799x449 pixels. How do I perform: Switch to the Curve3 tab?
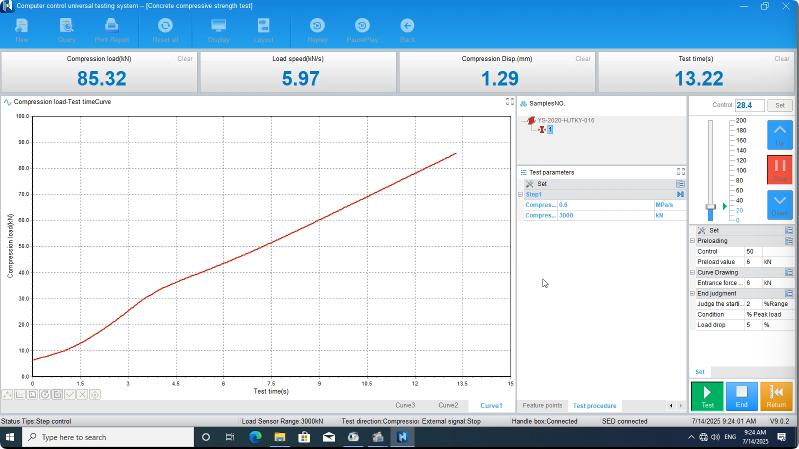click(x=405, y=406)
